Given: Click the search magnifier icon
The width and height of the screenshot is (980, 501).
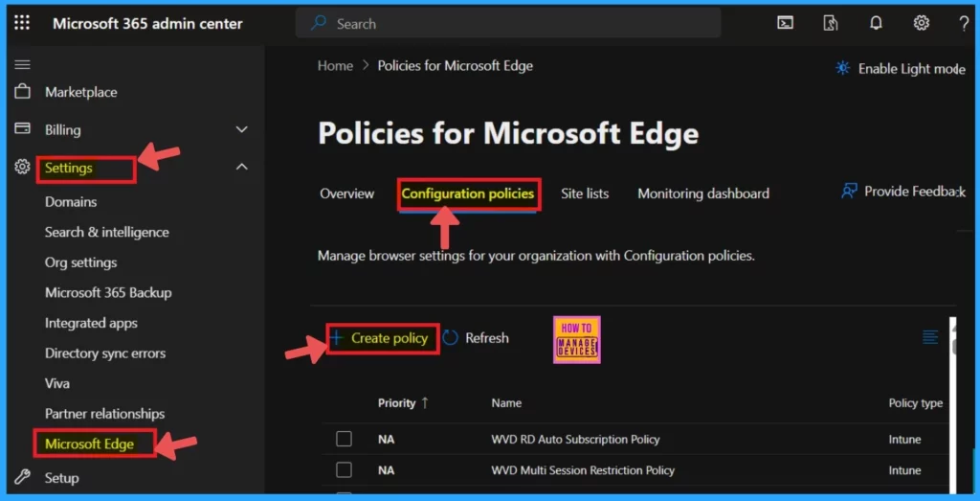Looking at the screenshot, I should (x=319, y=24).
